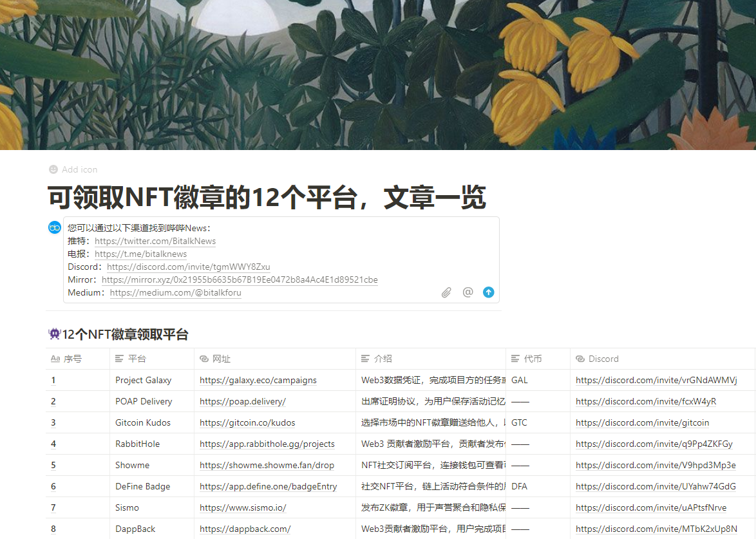The width and height of the screenshot is (756, 539).
Task: Select the DeFine Badge platform cell
Action: pyautogui.click(x=152, y=486)
